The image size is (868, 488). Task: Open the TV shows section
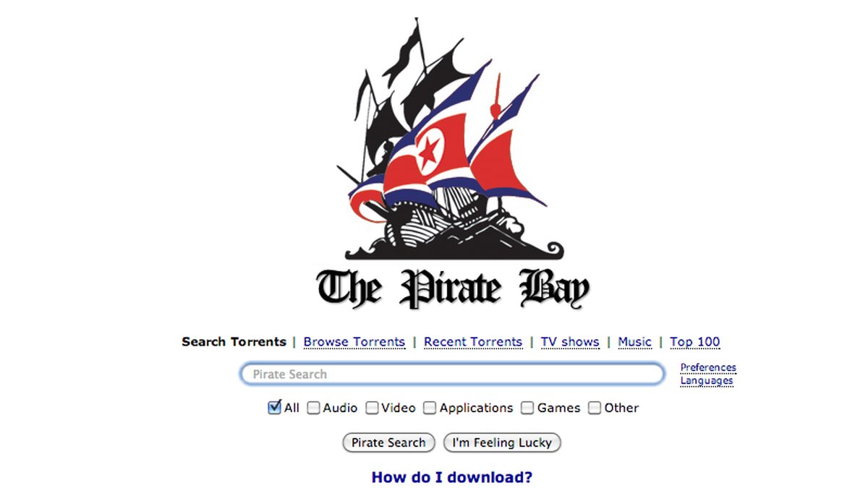pyautogui.click(x=570, y=342)
